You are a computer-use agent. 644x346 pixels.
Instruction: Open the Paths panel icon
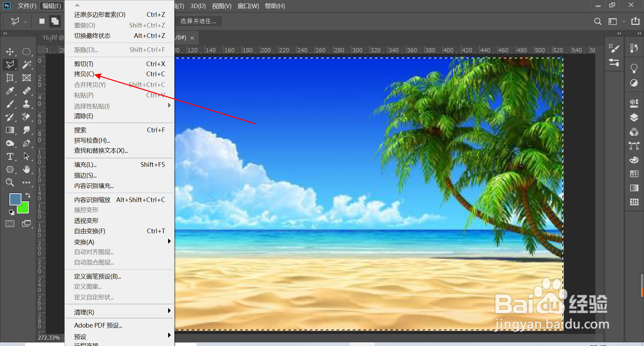pyautogui.click(x=634, y=146)
